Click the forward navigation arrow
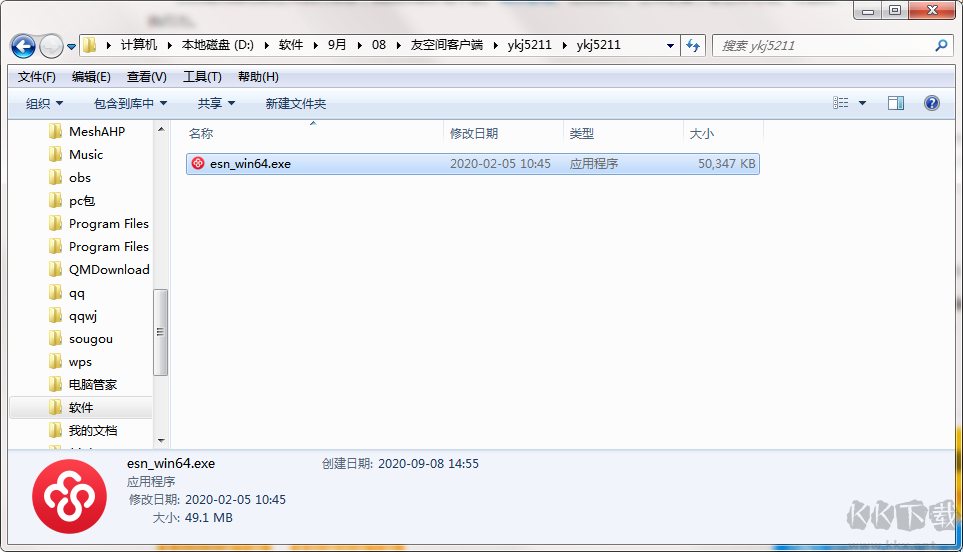Screen dimensions: 963x552 (x=52, y=46)
